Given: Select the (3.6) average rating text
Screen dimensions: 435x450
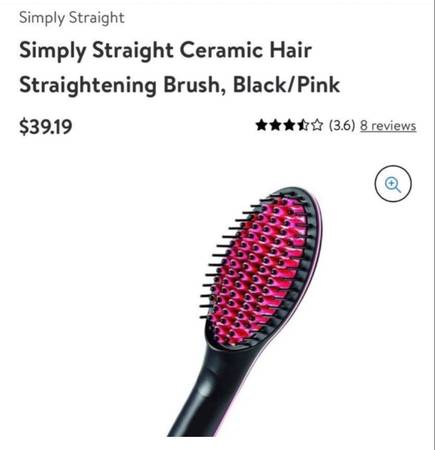Looking at the screenshot, I should pyautogui.click(x=342, y=125).
